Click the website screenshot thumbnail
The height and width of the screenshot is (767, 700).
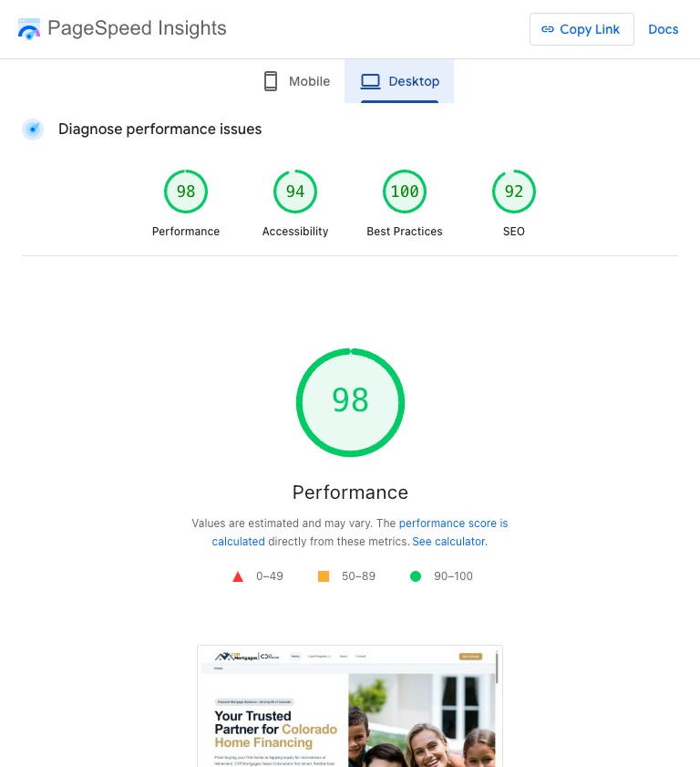click(350, 706)
